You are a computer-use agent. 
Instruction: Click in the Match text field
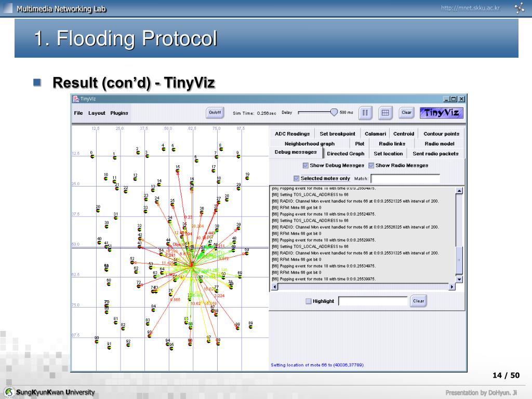pyautogui.click(x=405, y=179)
